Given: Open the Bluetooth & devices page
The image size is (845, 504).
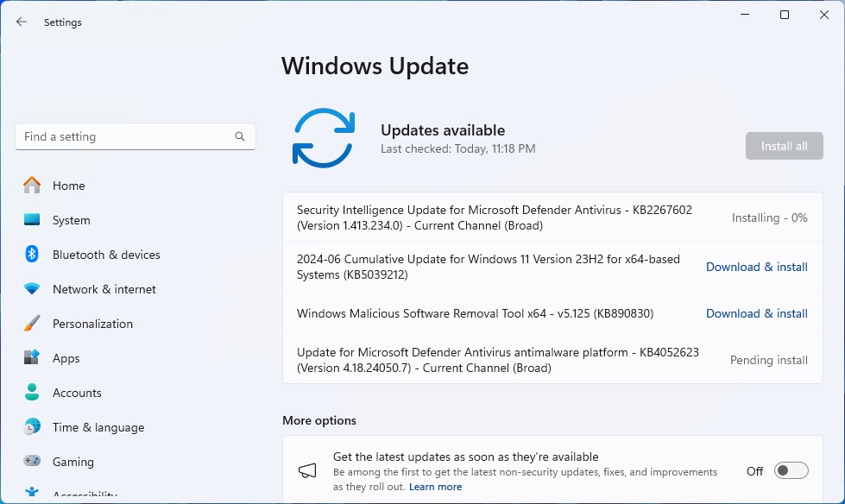Looking at the screenshot, I should [106, 255].
